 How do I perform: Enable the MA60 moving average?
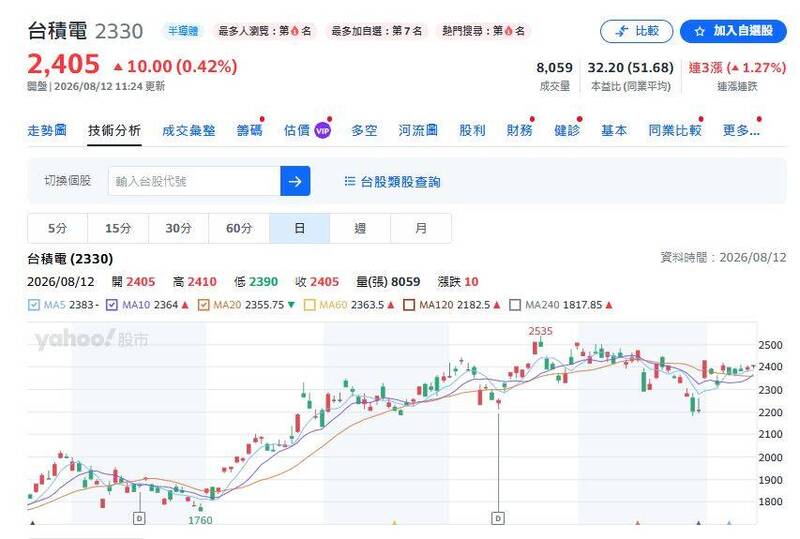[309, 305]
